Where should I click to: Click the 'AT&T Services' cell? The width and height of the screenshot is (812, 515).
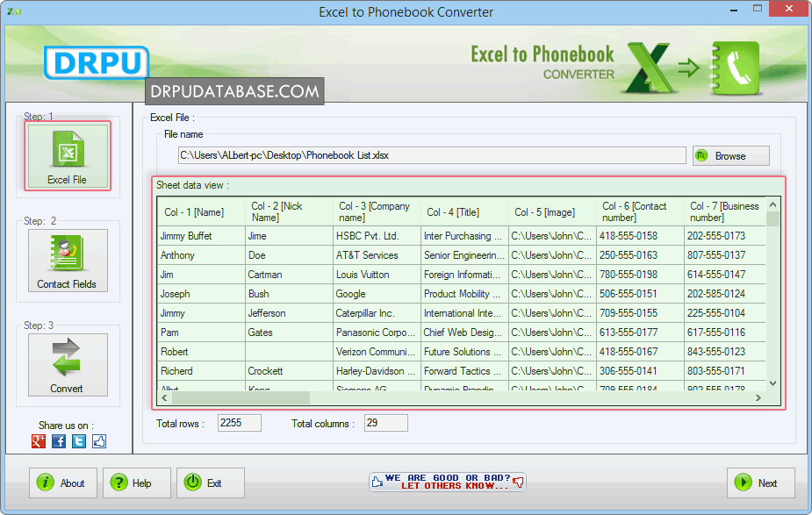(377, 255)
